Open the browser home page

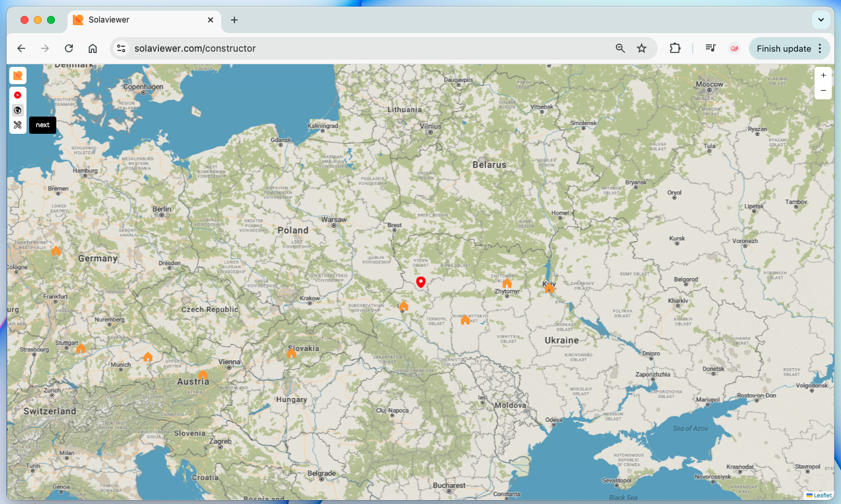[x=93, y=48]
